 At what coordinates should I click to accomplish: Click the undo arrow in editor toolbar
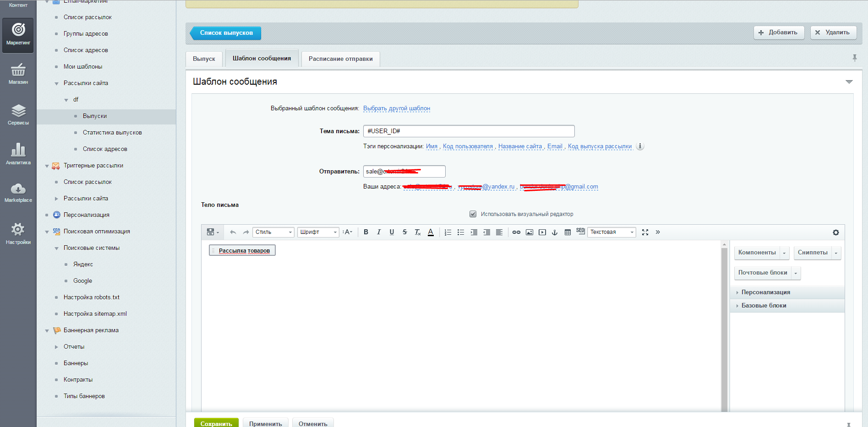click(x=233, y=232)
